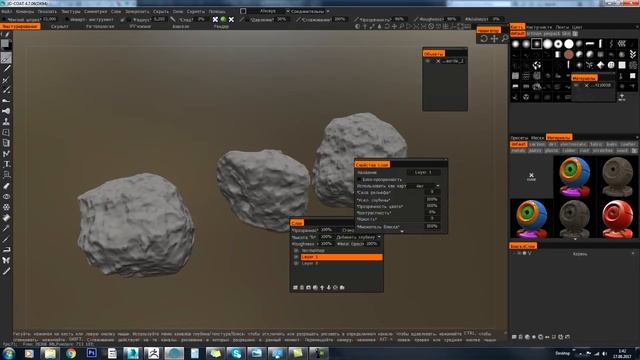Select the Text tool in left toolbar
Screen dimensions: 640x360
coord(6,164)
